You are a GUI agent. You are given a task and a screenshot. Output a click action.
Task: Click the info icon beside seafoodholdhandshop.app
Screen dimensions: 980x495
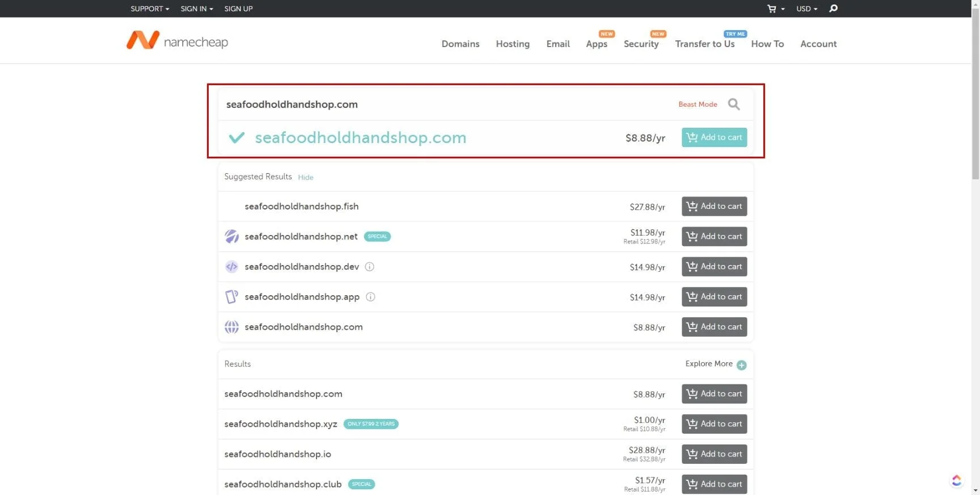pos(370,297)
